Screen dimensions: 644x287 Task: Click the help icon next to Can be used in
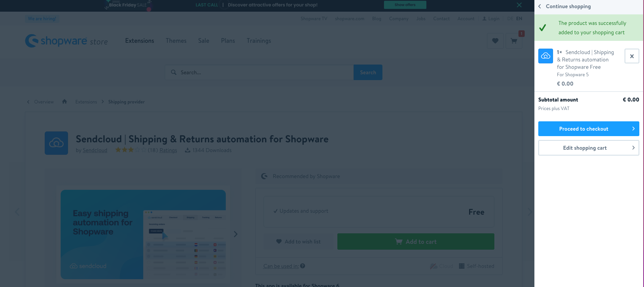click(303, 266)
